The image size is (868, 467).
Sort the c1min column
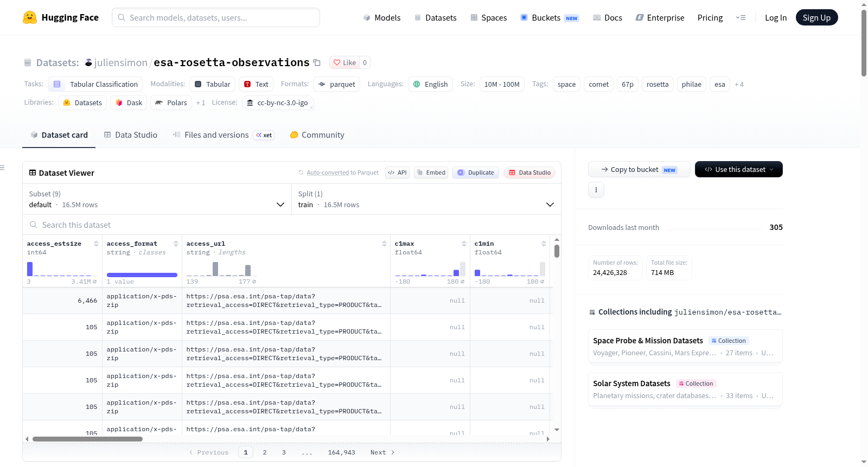click(x=544, y=244)
